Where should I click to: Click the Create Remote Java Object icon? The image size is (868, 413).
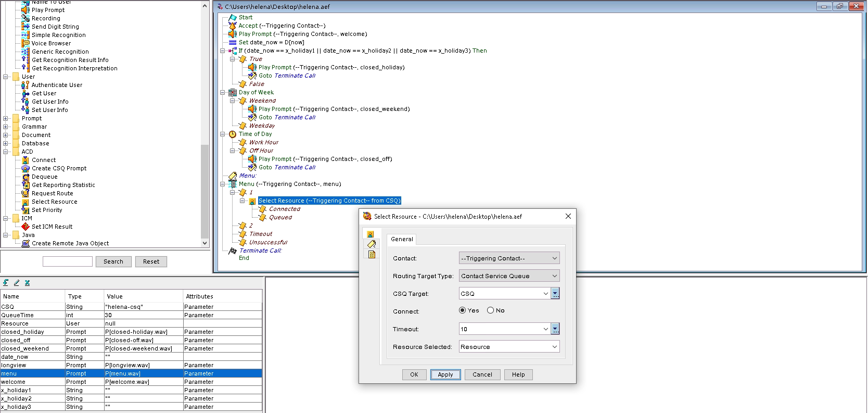[25, 243]
